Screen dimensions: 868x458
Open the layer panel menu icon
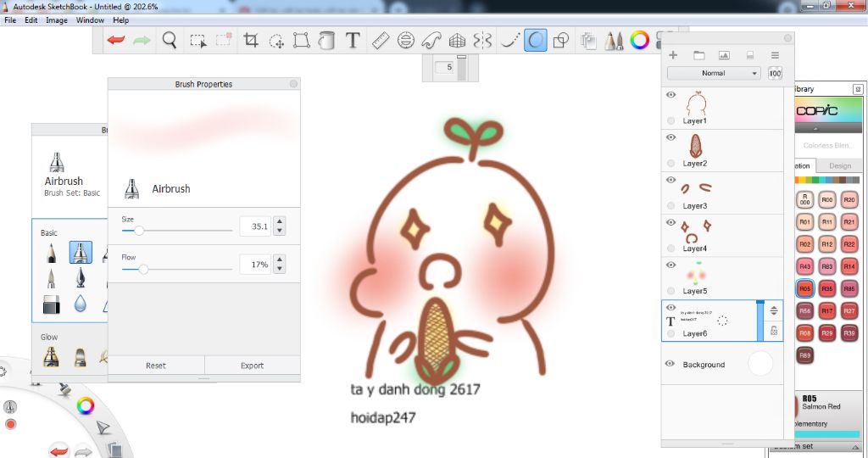pyautogui.click(x=775, y=55)
